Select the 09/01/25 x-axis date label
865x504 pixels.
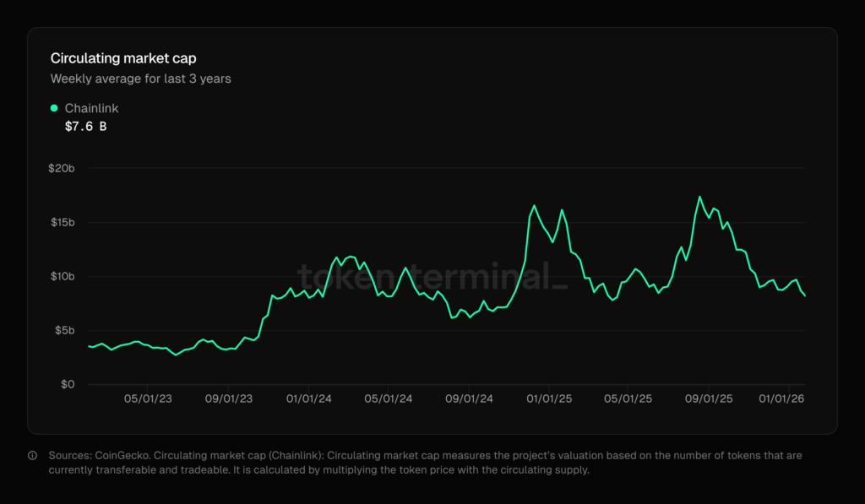click(x=709, y=399)
